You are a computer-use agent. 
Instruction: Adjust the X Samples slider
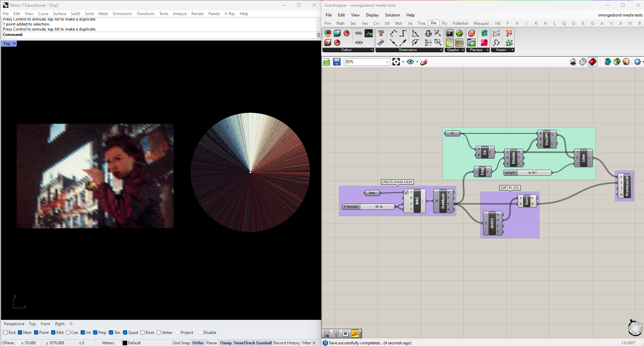(381, 207)
